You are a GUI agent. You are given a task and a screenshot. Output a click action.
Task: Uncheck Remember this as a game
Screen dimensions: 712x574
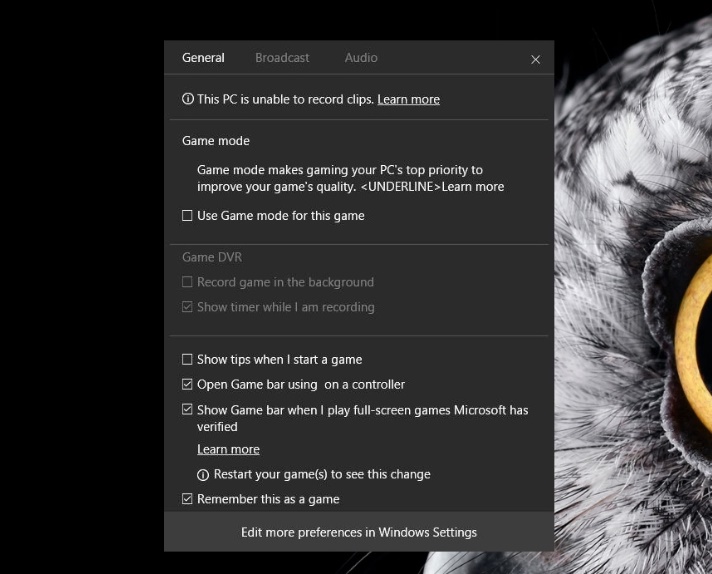pyautogui.click(x=187, y=499)
